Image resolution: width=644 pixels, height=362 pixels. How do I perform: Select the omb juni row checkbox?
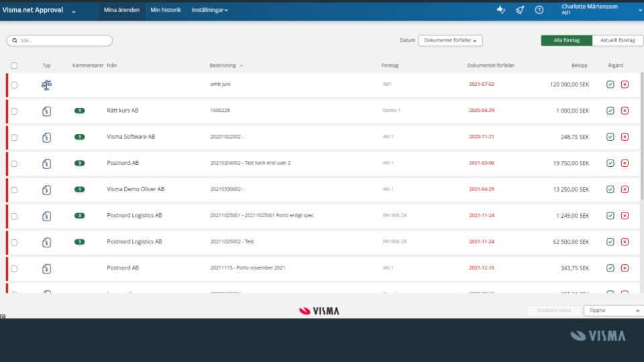click(14, 85)
